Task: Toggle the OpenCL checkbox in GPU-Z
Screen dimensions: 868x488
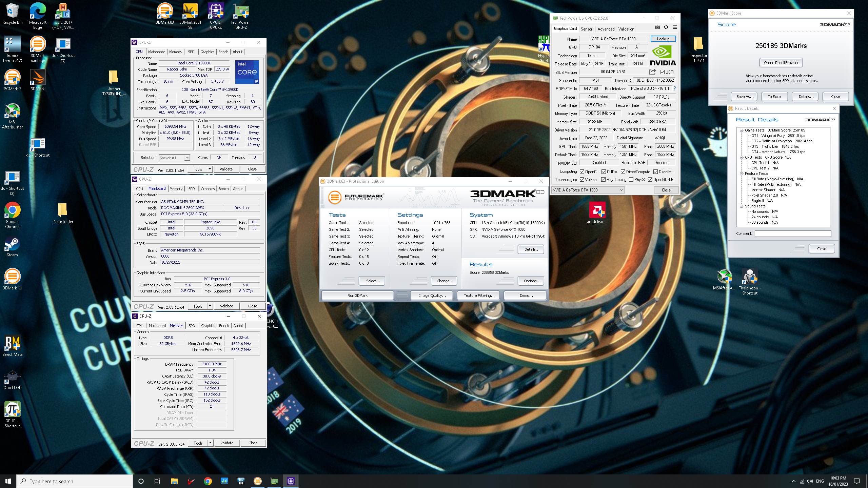Action: point(582,172)
